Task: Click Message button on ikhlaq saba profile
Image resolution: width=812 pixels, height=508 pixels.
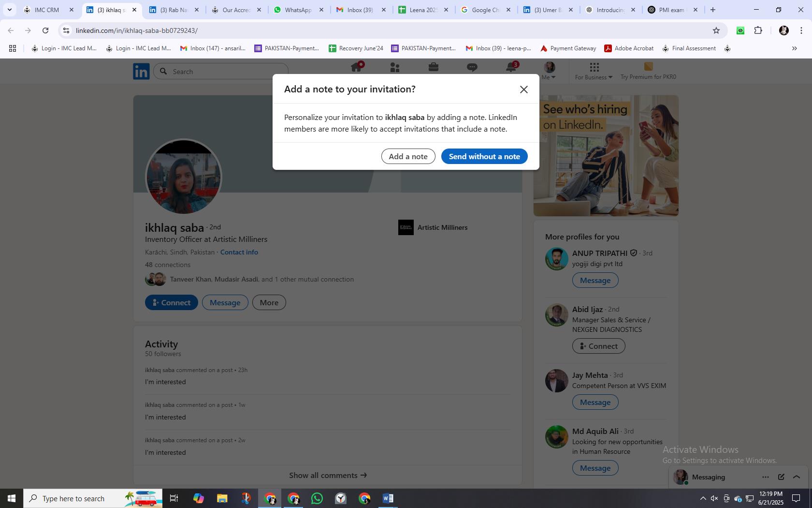Action: [225, 302]
